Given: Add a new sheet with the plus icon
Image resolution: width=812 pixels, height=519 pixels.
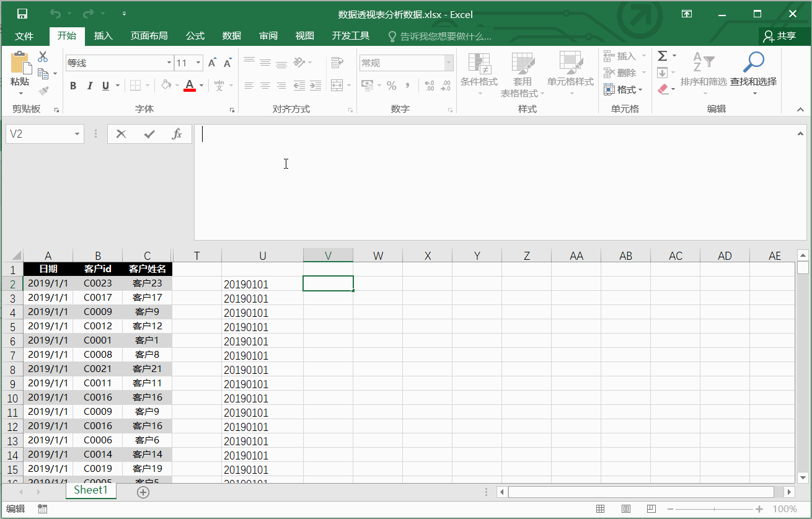Looking at the screenshot, I should click(x=143, y=492).
